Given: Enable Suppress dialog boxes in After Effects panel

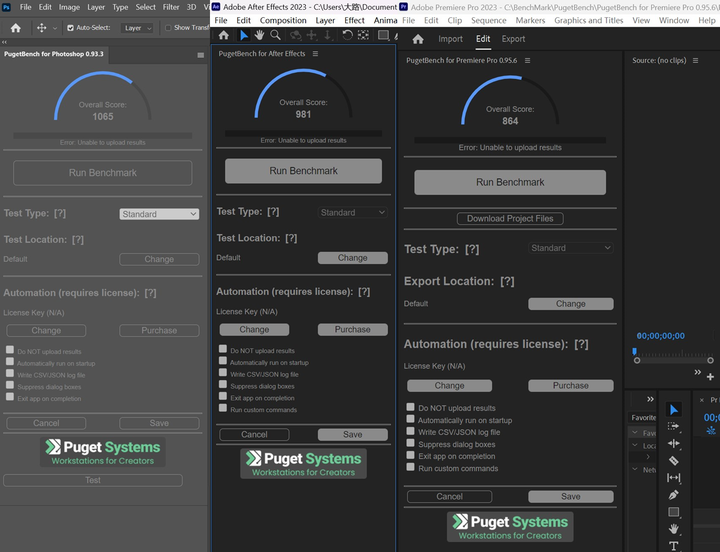Looking at the screenshot, I should click(x=223, y=384).
